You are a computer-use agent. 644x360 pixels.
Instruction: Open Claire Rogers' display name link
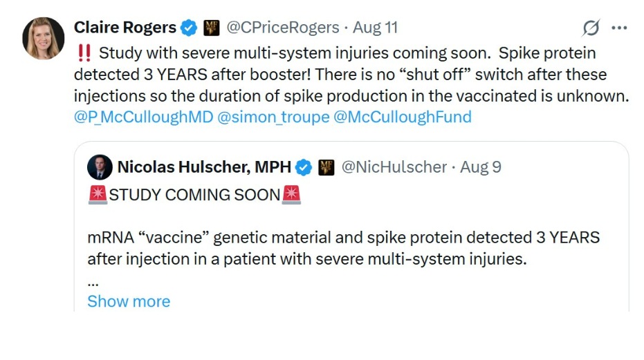(x=125, y=28)
